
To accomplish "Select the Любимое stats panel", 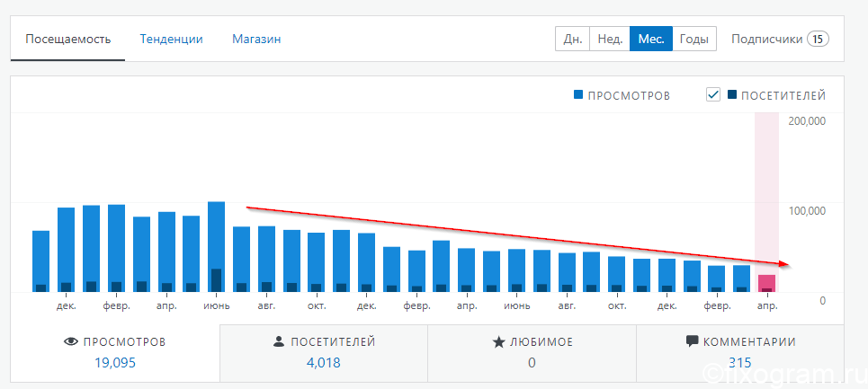I will (532, 353).
